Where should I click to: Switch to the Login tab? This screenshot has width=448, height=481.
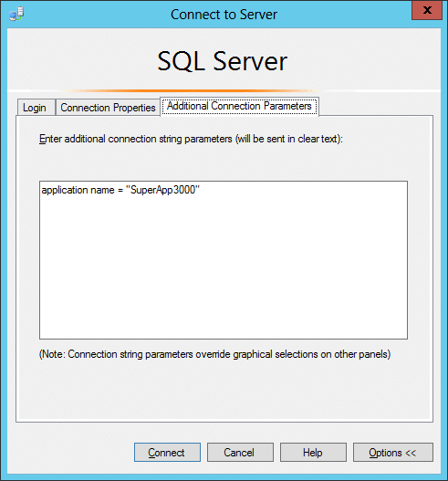pos(35,108)
